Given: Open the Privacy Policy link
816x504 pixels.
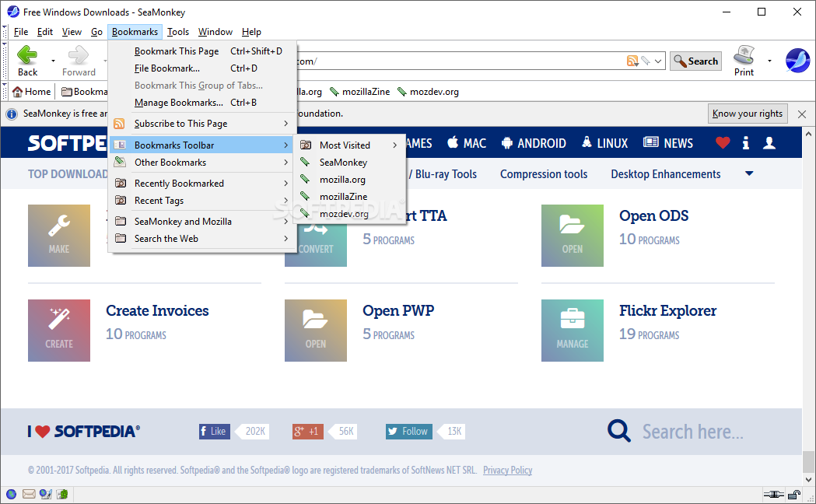Looking at the screenshot, I should [507, 471].
